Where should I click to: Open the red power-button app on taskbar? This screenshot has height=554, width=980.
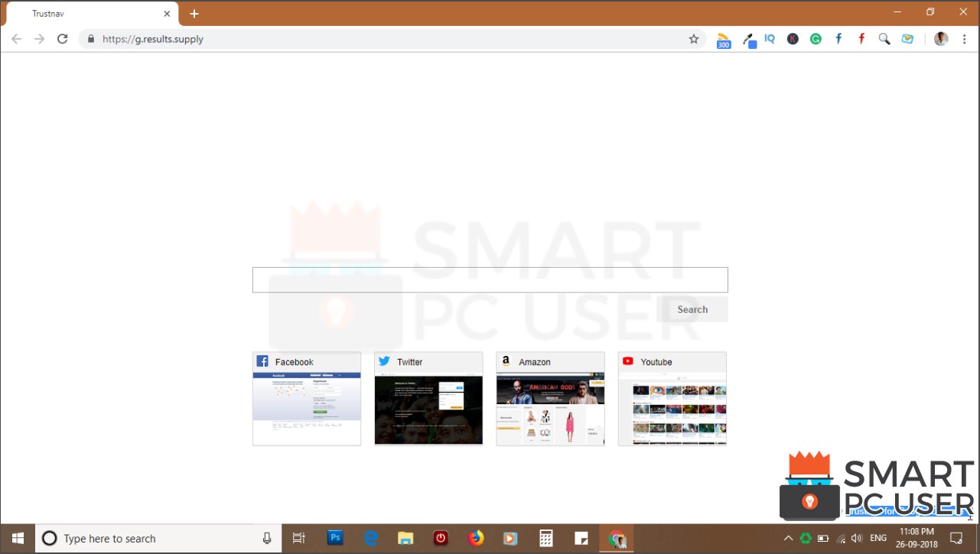click(441, 538)
